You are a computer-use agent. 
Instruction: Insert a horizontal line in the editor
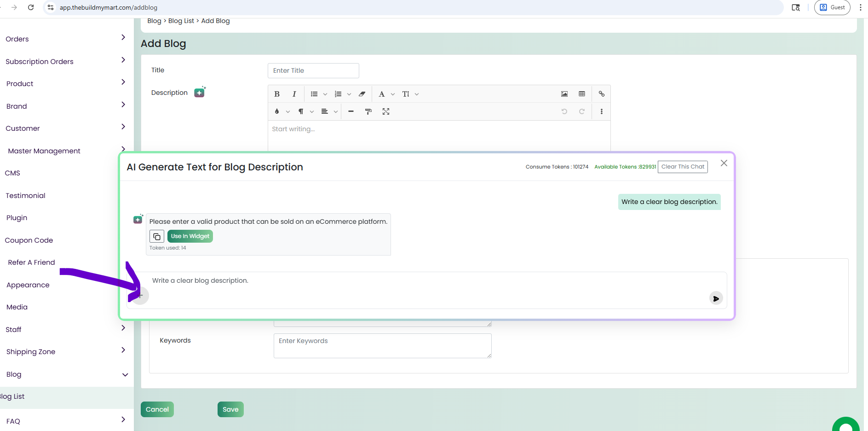point(351,111)
